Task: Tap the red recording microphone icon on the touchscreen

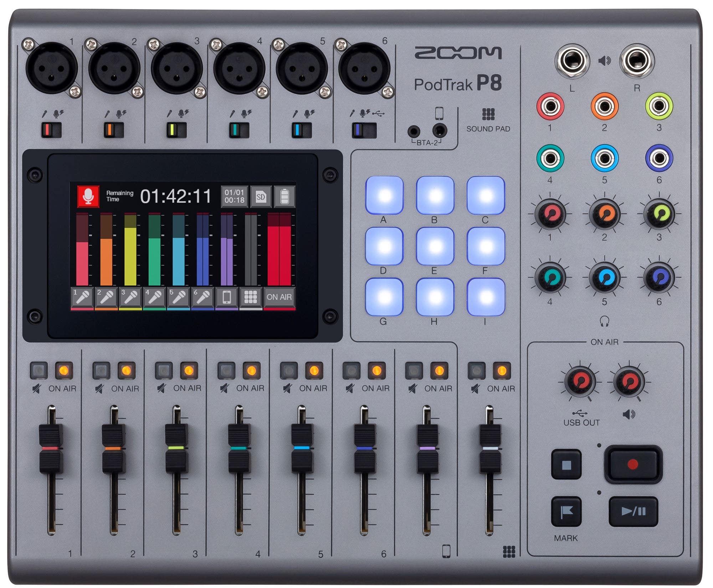Action: coord(88,196)
